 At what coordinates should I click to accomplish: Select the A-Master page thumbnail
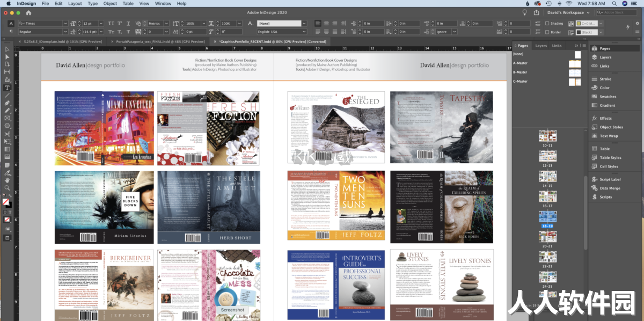(575, 63)
